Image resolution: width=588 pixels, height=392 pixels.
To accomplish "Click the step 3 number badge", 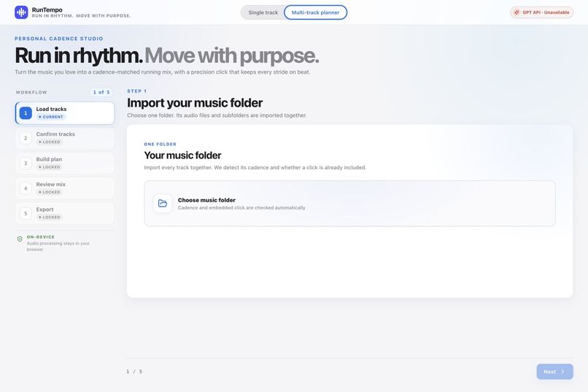I will (x=26, y=164).
